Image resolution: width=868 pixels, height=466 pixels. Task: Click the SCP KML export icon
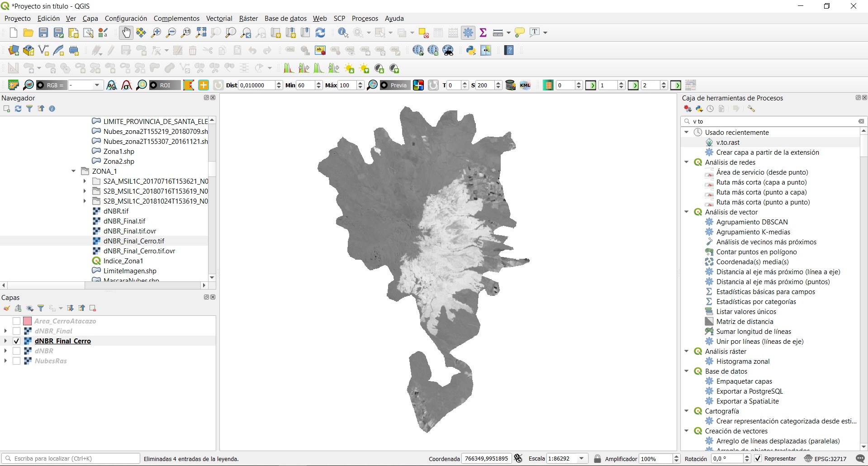pyautogui.click(x=525, y=85)
